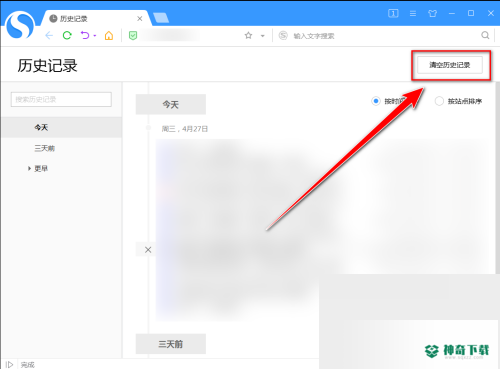The image size is (500, 369).
Task: Open favorites dropdown arrow beside star
Action: click(x=263, y=36)
